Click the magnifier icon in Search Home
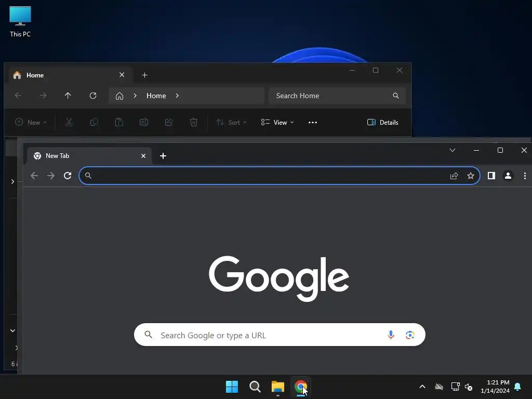Screen dimensions: 532x399 (395, 96)
